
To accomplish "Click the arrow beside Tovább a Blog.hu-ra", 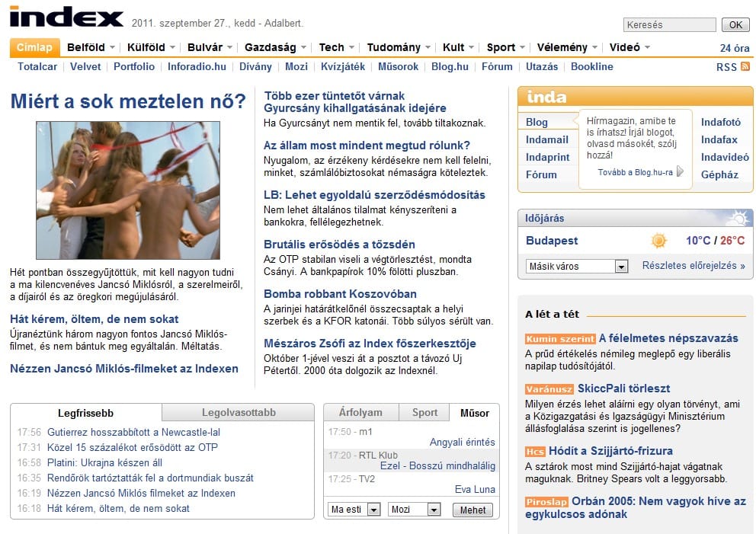I will [x=680, y=171].
